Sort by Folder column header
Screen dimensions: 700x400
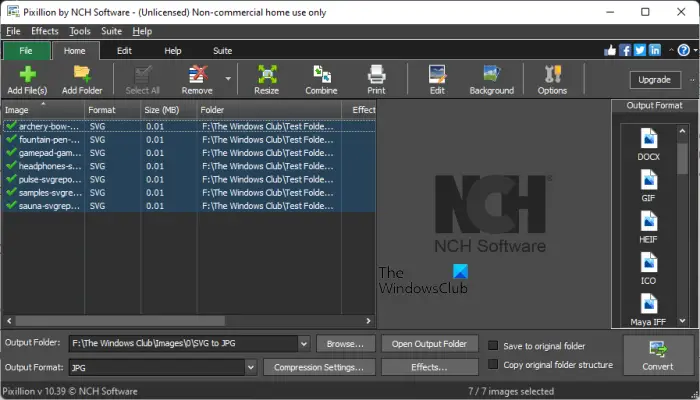[269, 110]
